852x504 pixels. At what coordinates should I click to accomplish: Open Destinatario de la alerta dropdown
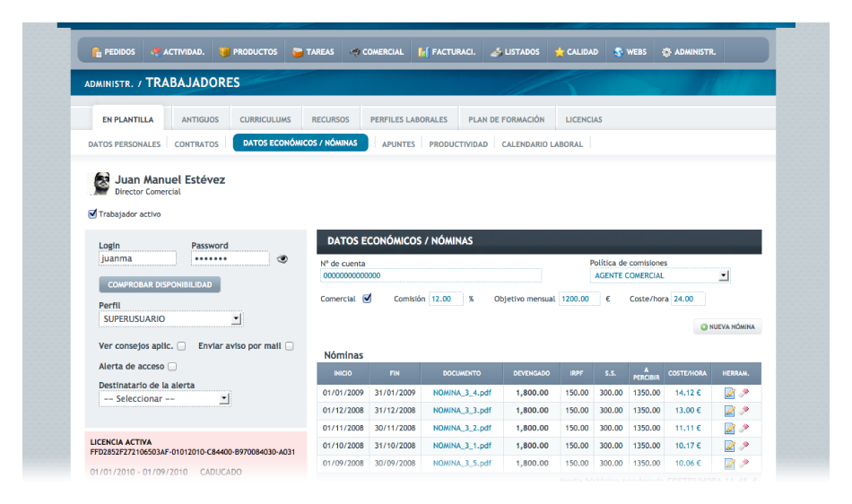pos(165,399)
